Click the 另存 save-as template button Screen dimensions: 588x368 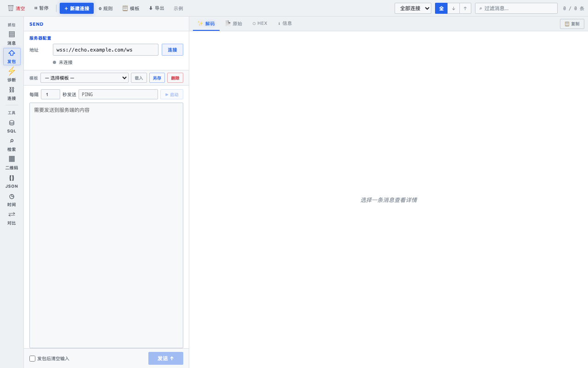pos(157,78)
